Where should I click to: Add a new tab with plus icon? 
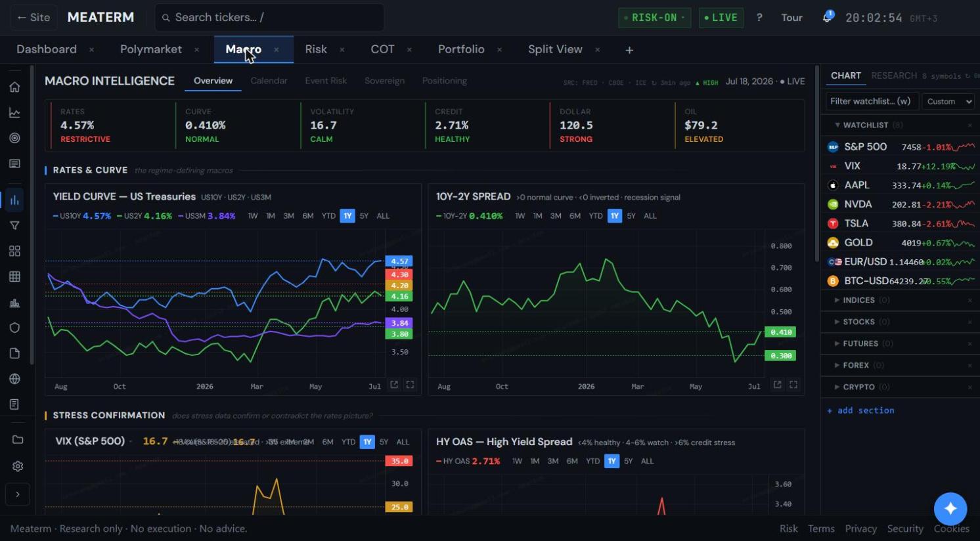[629, 50]
